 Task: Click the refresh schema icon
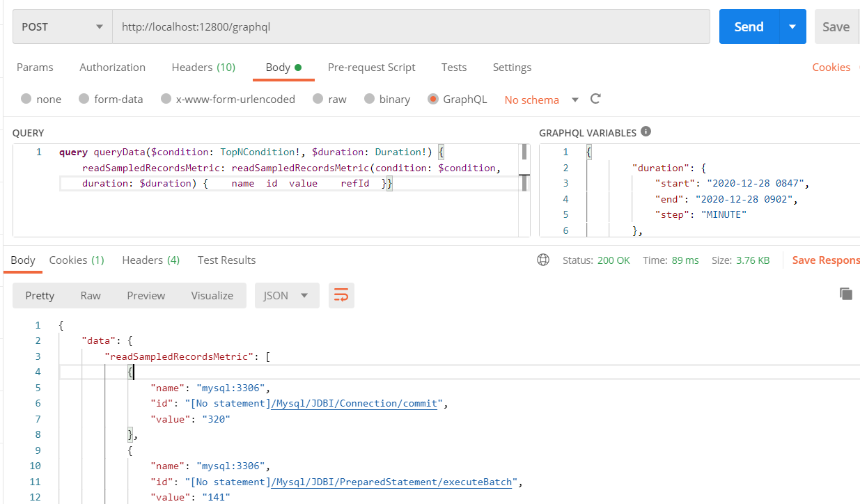coord(595,99)
